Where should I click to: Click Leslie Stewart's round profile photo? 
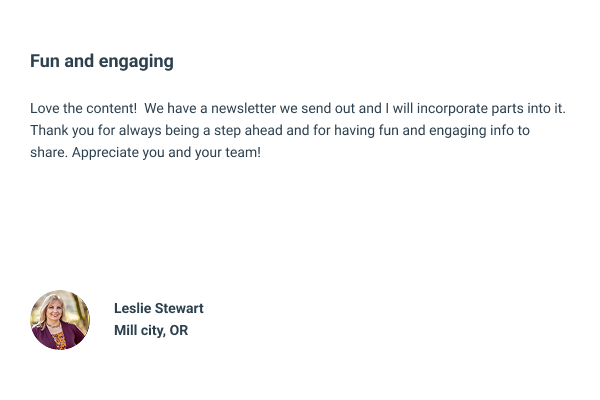click(x=60, y=320)
